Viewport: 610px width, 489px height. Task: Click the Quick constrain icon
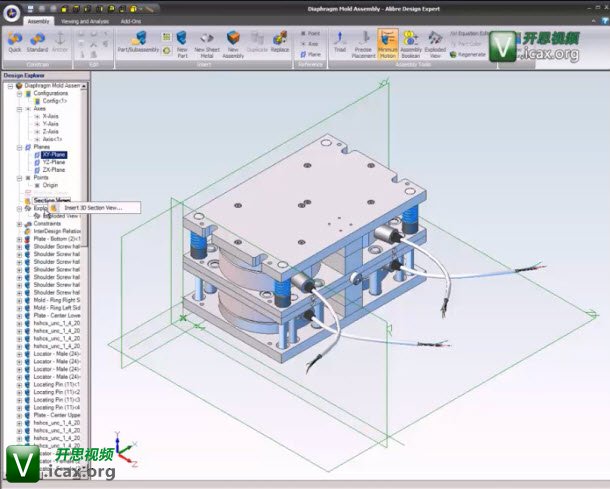pyautogui.click(x=14, y=40)
